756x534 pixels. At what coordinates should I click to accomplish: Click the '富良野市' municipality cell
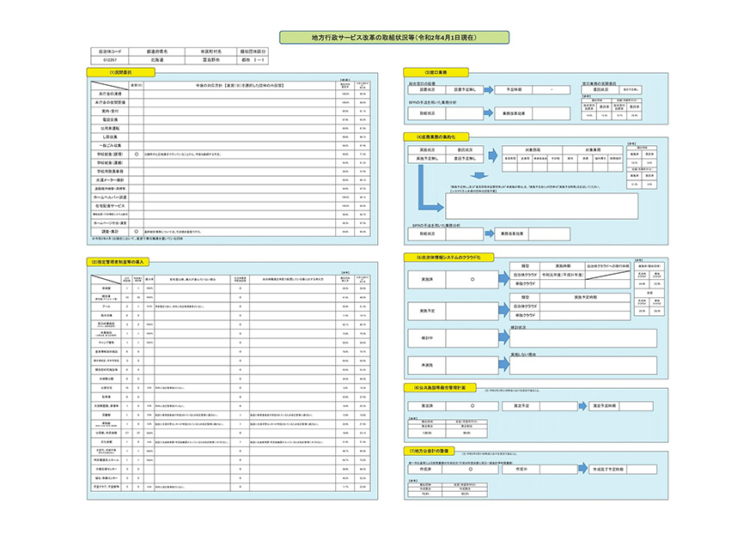[x=211, y=60]
